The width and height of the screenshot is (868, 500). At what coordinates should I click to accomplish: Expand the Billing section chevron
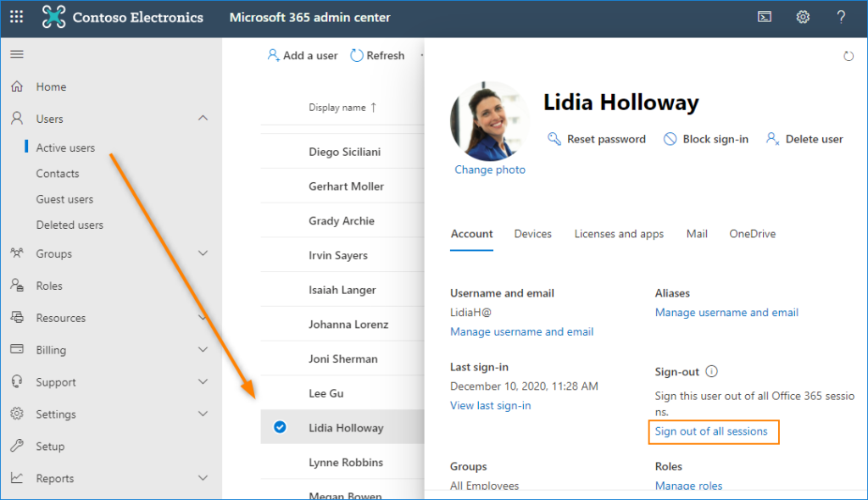click(203, 349)
